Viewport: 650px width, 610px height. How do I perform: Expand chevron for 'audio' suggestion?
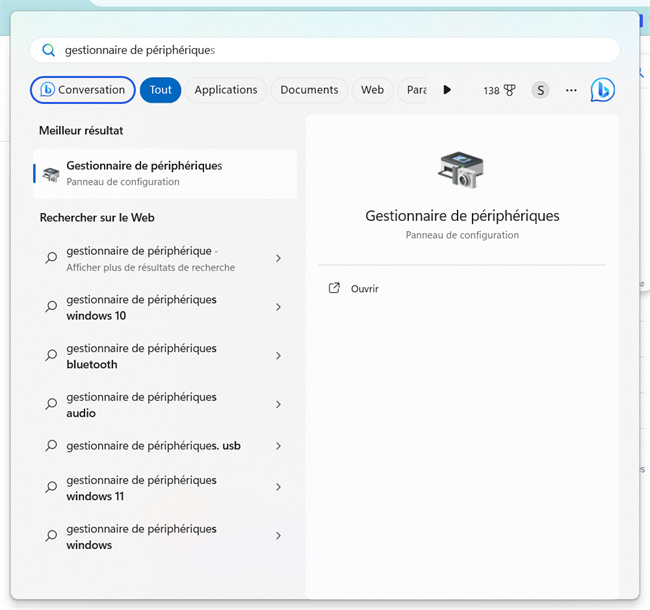[278, 404]
